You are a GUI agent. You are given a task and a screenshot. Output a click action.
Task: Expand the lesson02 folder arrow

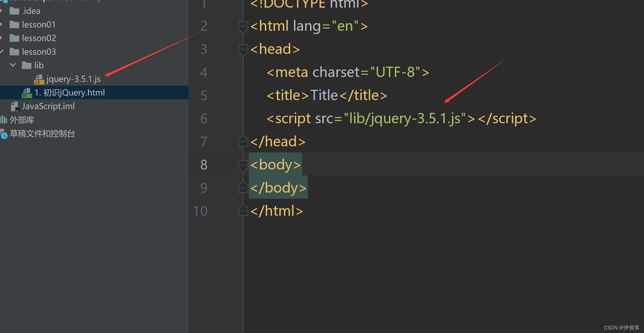1,38
